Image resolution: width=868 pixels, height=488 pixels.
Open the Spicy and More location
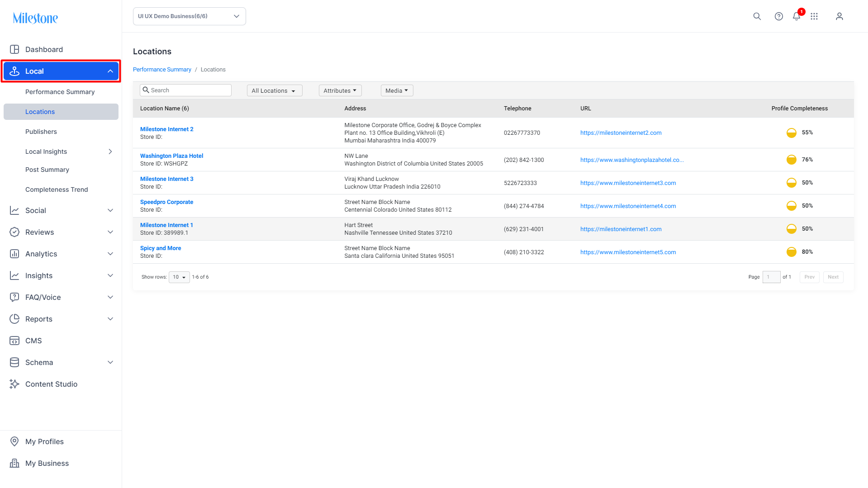(161, 248)
